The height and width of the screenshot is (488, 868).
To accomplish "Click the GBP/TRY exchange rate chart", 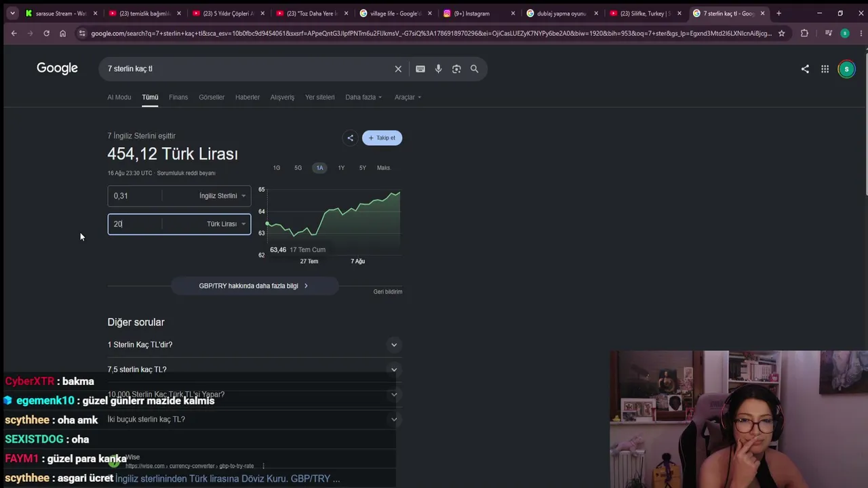I will coord(334,222).
